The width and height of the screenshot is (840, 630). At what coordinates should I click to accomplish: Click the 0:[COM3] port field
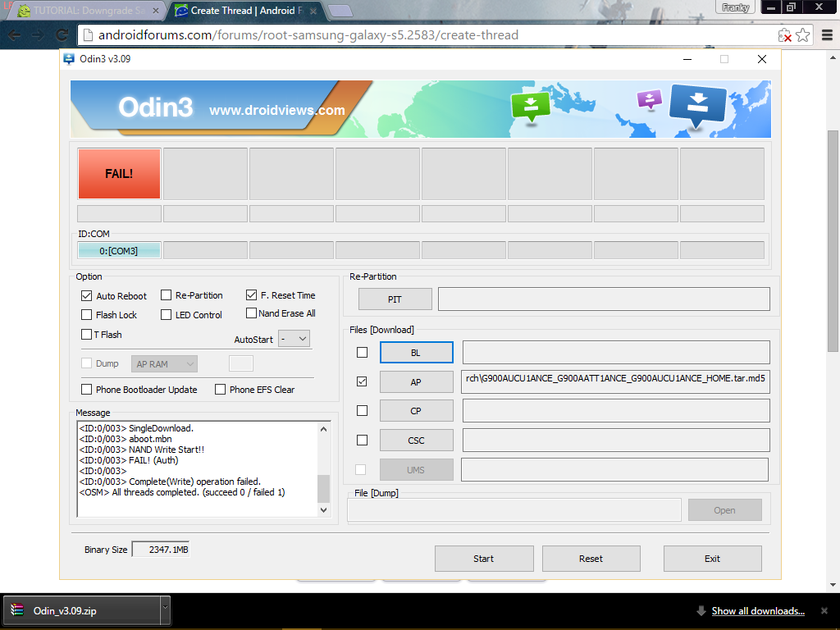point(119,251)
